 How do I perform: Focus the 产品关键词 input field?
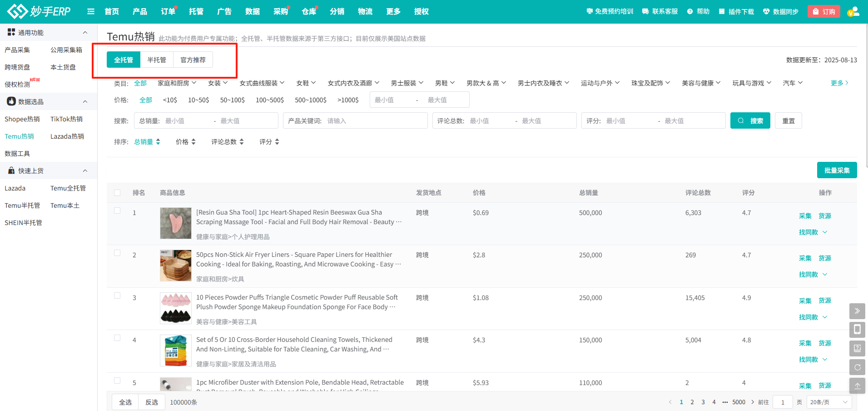355,120
